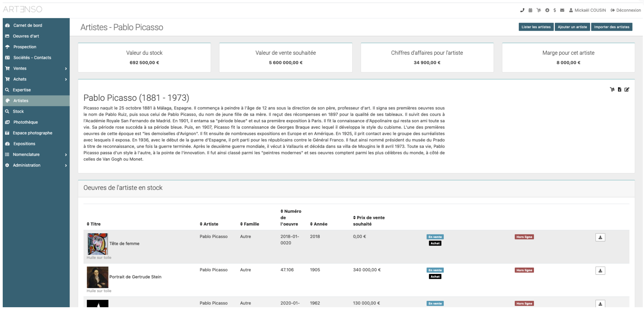
Task: Download icon in the 1962 artwork row
Action: pos(600,304)
